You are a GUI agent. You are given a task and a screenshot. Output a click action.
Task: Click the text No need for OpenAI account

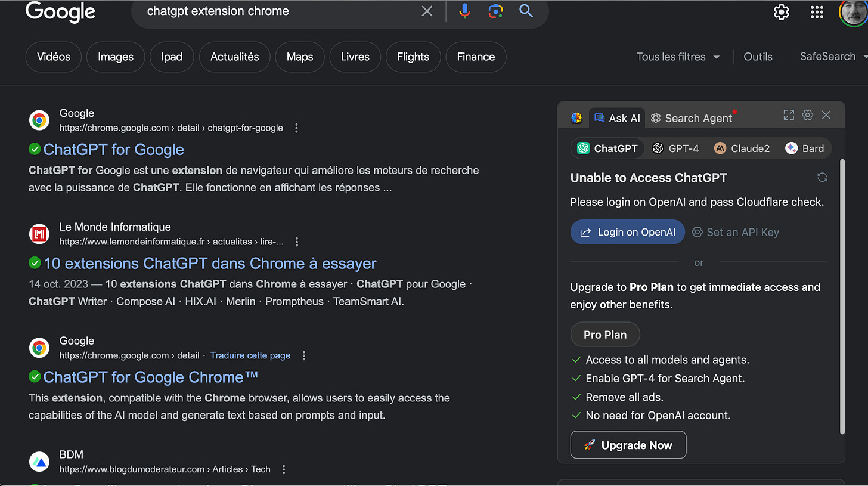click(658, 415)
